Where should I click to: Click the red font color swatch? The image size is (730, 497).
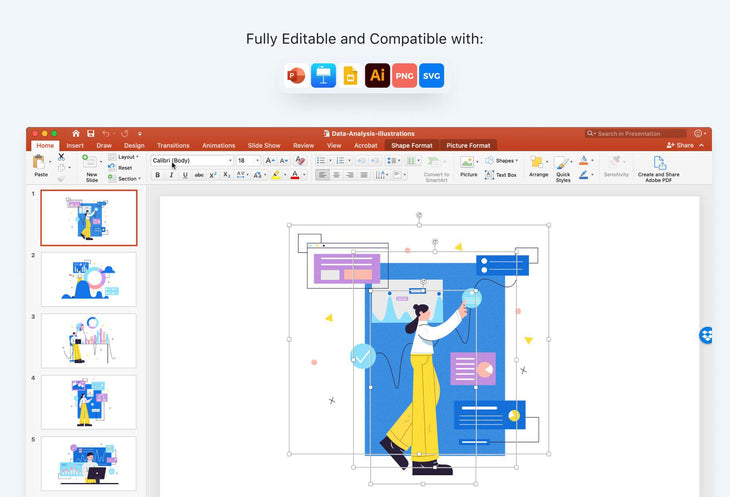tap(295, 175)
